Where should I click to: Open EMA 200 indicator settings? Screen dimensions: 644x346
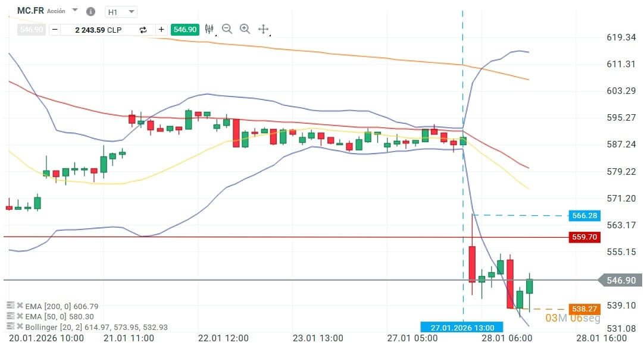(x=10, y=306)
